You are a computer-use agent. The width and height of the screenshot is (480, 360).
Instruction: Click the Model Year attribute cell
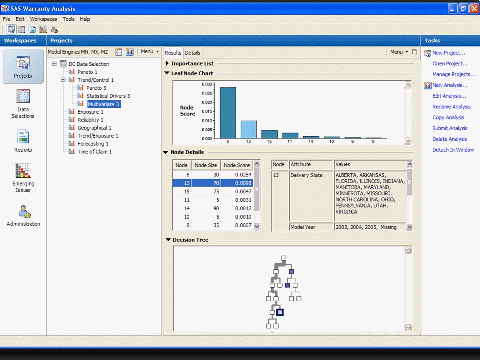coord(311,227)
